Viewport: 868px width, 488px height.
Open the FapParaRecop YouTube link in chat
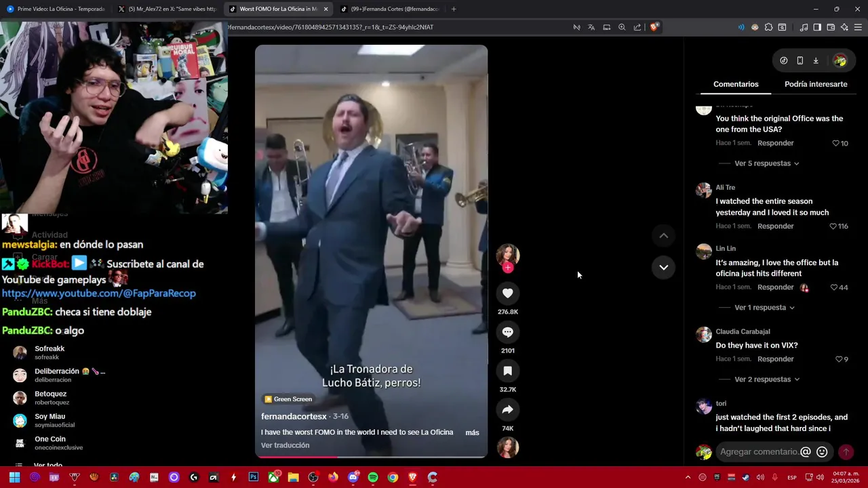click(x=99, y=293)
